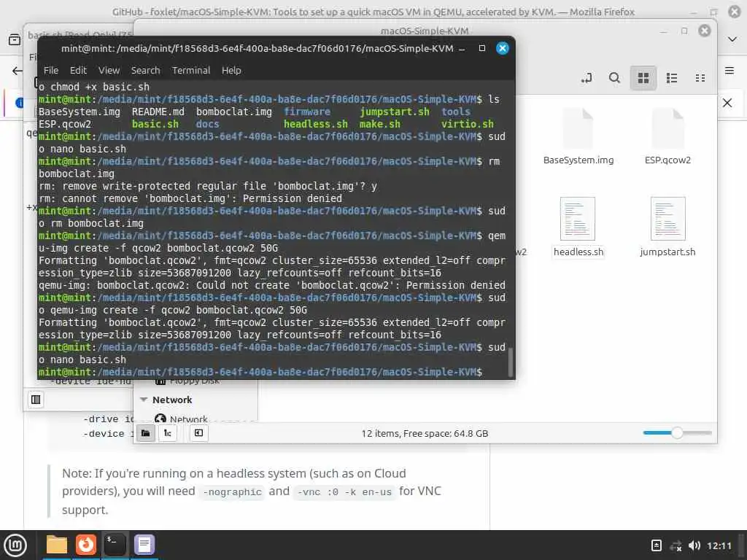
Task: Select the headless.sh script file icon
Action: tap(578, 219)
